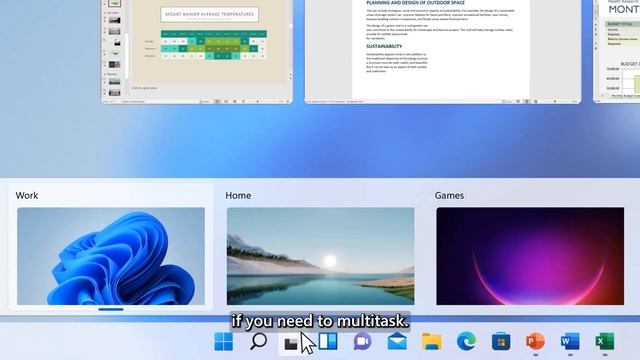
Task: Open the Windows Start menu
Action: [224, 341]
